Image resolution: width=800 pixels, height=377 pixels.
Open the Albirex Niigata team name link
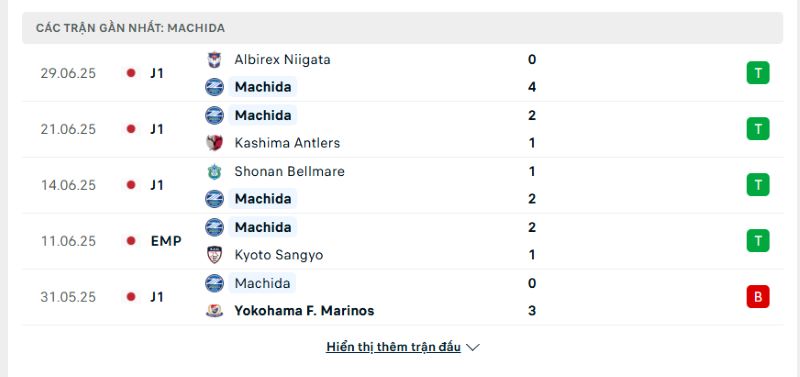tap(282, 60)
